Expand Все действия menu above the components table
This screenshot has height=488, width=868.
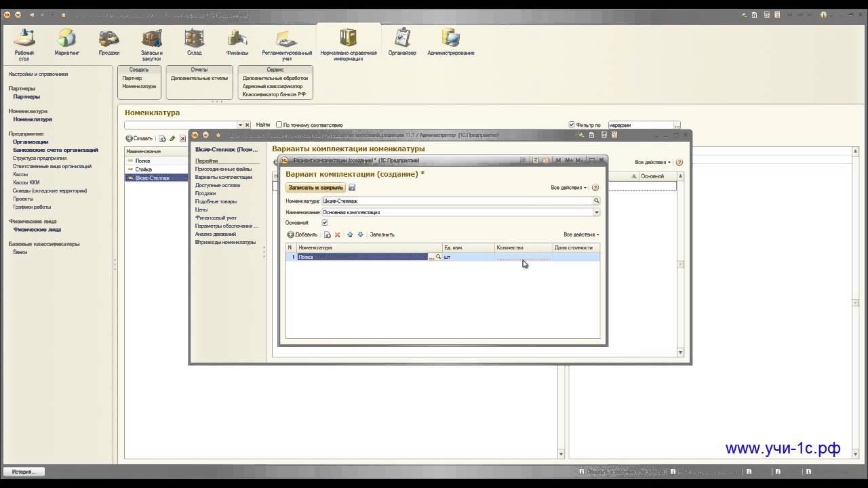click(x=581, y=235)
